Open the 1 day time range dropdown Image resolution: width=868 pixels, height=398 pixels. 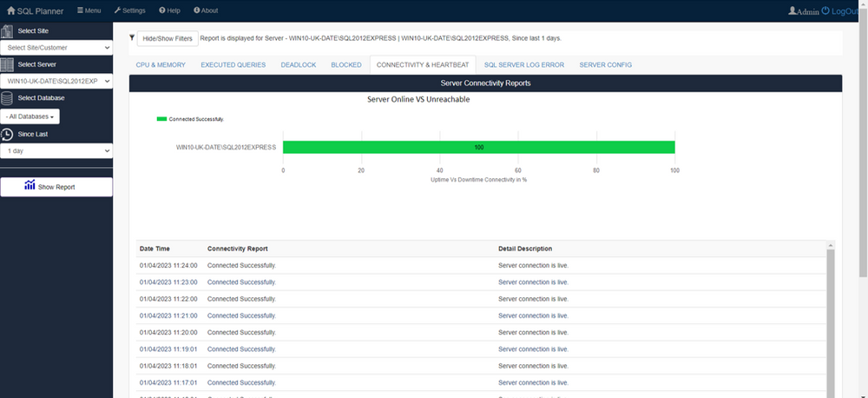pyautogui.click(x=56, y=150)
